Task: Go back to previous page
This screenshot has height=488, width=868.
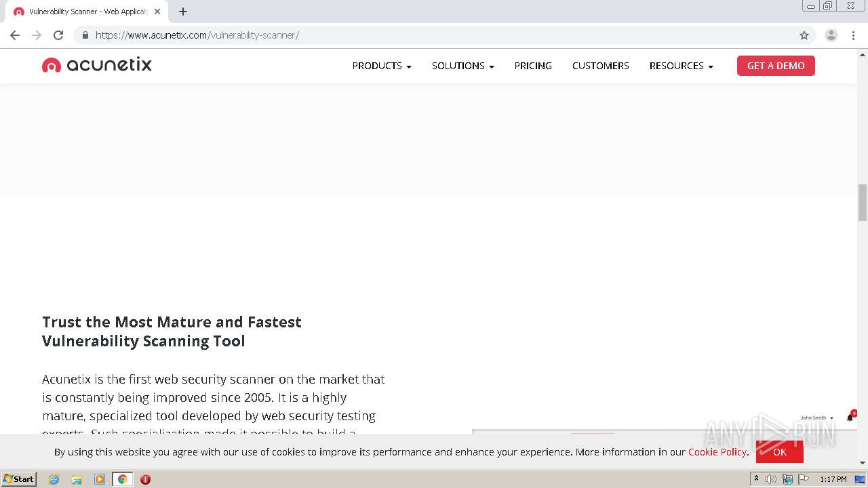Action: (x=15, y=35)
